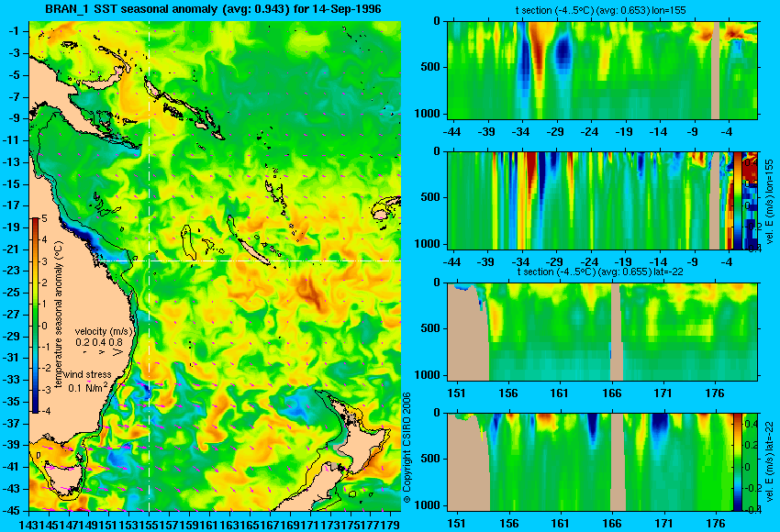Click the -39 latitude tick on the map's left axis
Viewport: 780px width, 532px height.
tap(12, 445)
